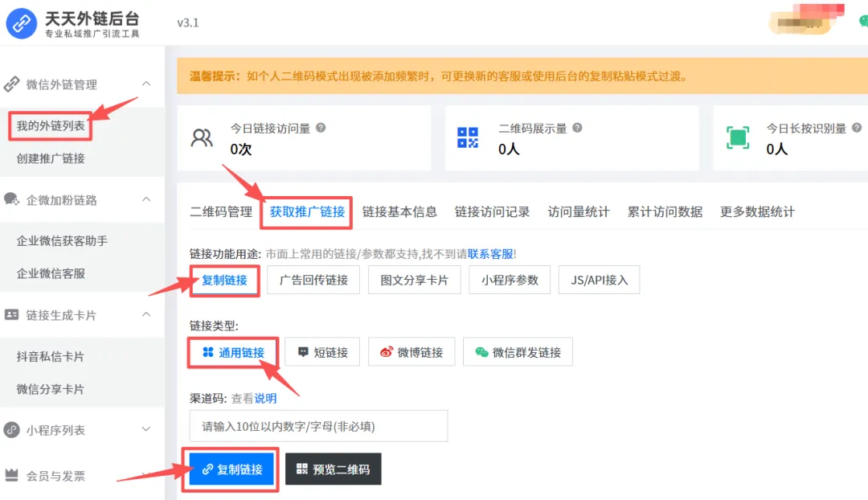Click the visitors people icon in the stats card
This screenshot has height=500, width=868.
(202, 137)
